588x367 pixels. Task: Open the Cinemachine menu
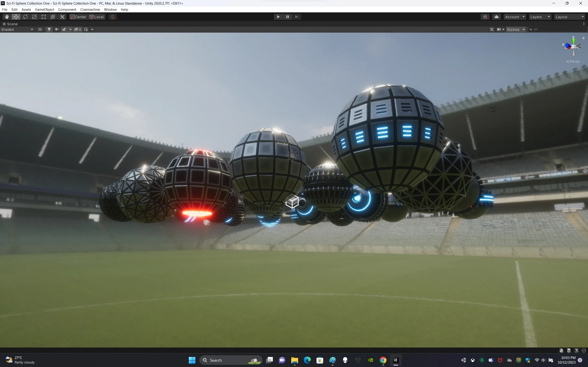pyautogui.click(x=90, y=9)
